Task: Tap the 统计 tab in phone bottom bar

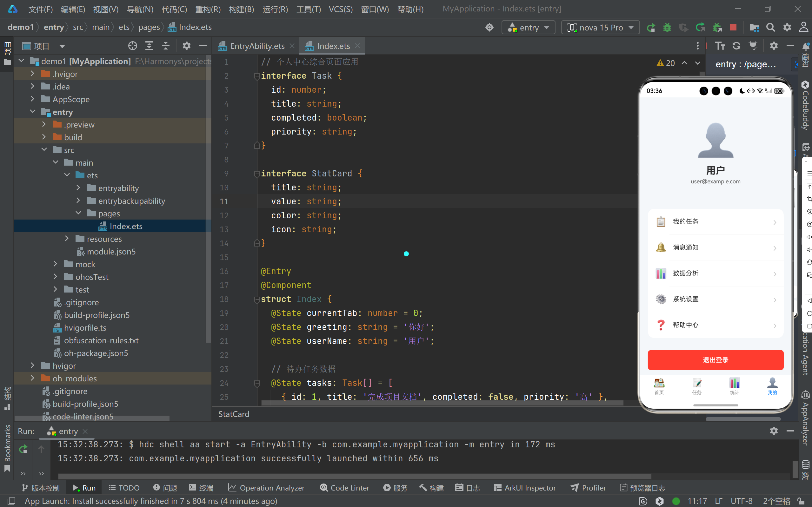Action: pos(735,386)
